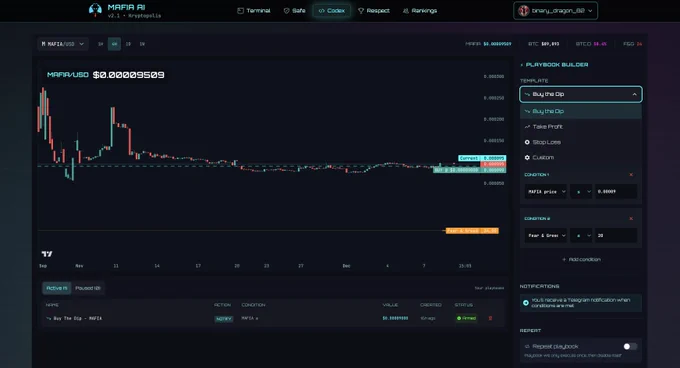Image resolution: width=680 pixels, height=368 pixels.
Task: Click the VALUE column header
Action: tap(390, 305)
